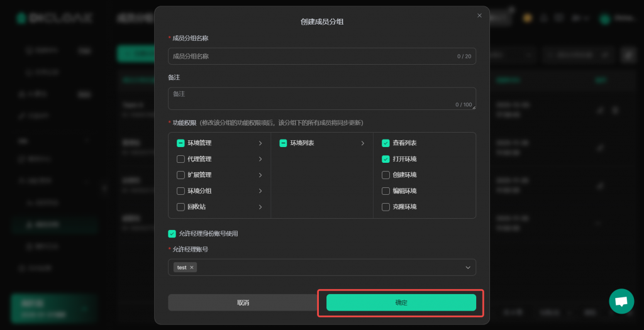Toggle the 环境管理 checkbox
644x330 pixels.
(180, 143)
